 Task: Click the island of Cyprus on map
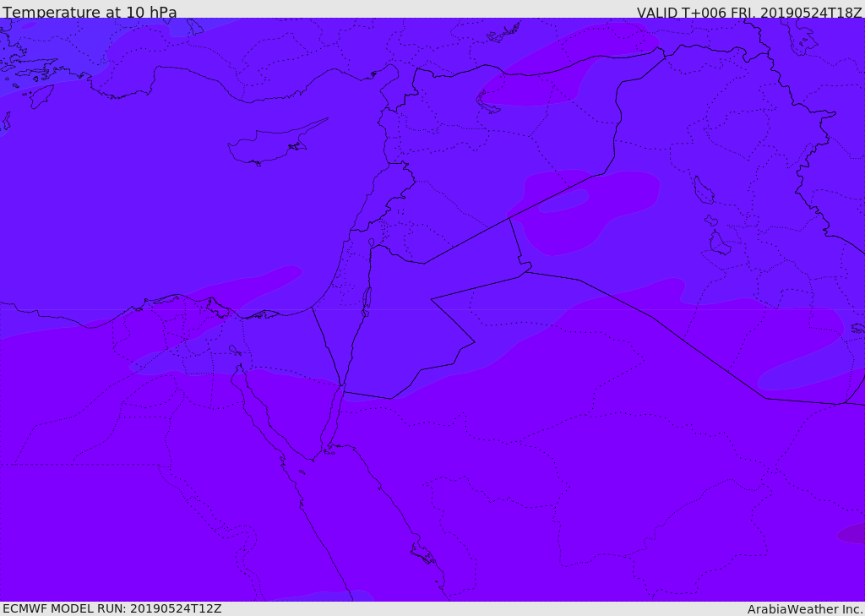click(x=276, y=144)
